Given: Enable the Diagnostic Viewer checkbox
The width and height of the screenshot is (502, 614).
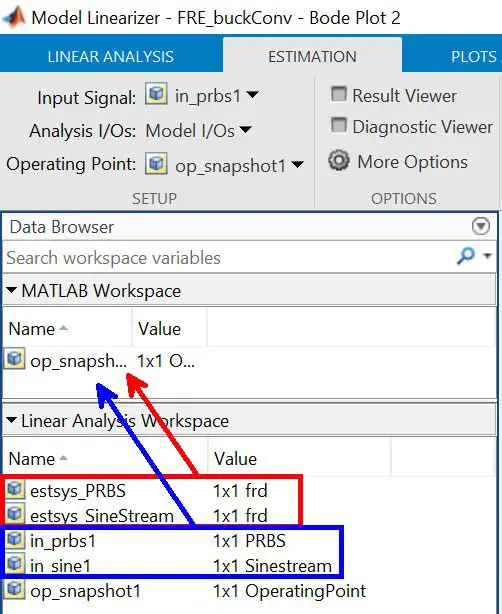Looking at the screenshot, I should coord(339,125).
